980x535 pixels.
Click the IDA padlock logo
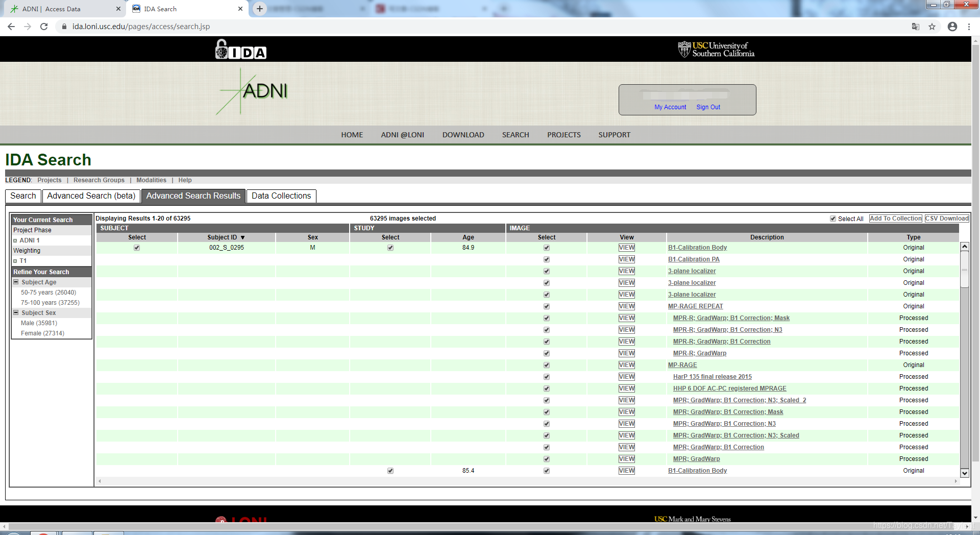(241, 50)
